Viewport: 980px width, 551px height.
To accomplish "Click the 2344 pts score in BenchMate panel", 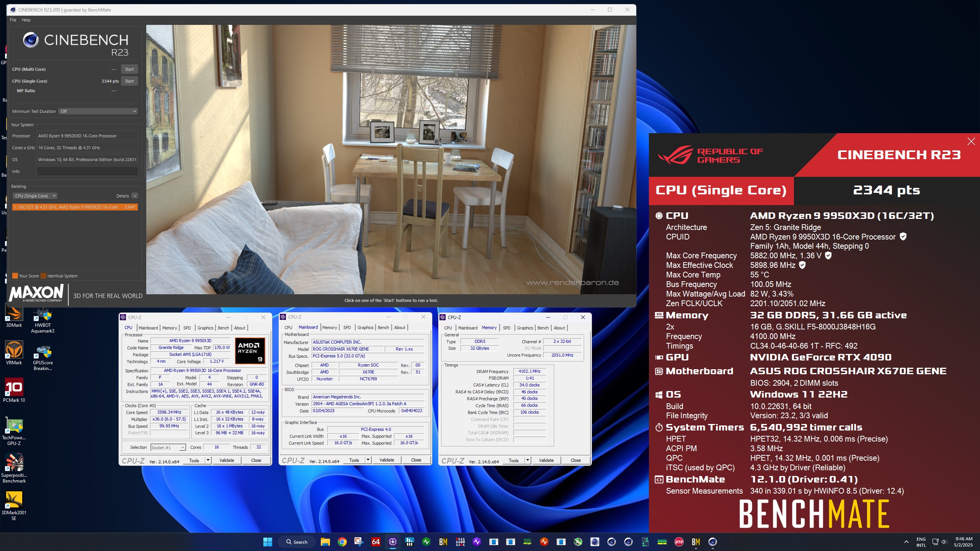I will pos(886,190).
